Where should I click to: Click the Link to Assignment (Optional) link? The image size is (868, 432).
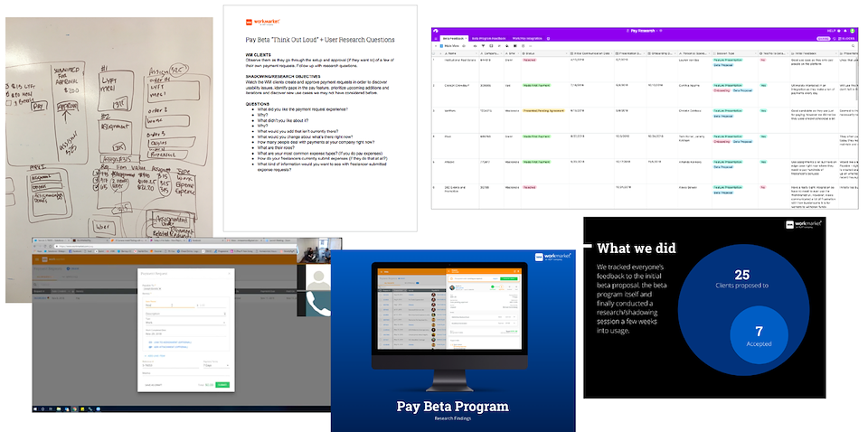point(170,343)
